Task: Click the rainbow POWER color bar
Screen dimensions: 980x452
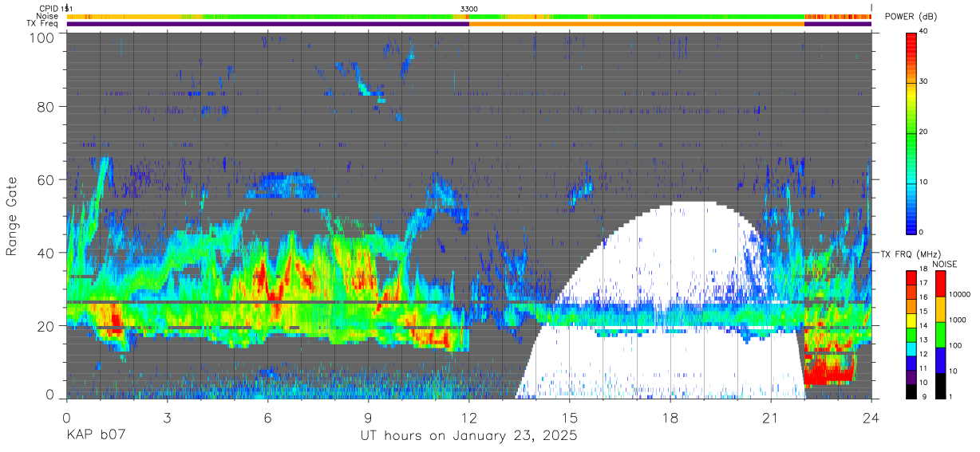Action: click(911, 132)
